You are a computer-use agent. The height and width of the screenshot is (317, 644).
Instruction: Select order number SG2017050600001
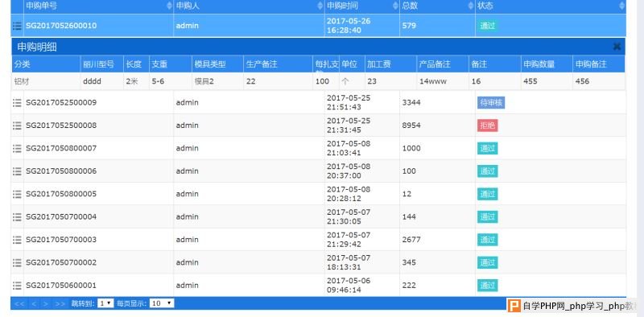pos(61,286)
